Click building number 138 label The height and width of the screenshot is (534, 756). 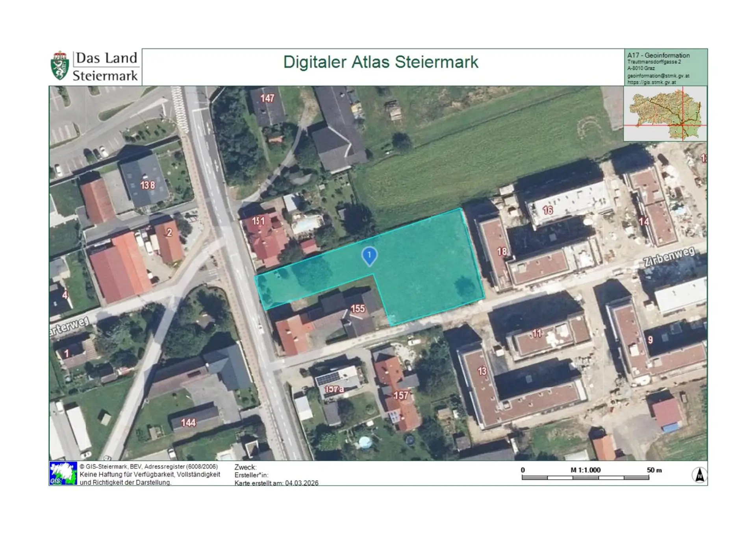(147, 185)
